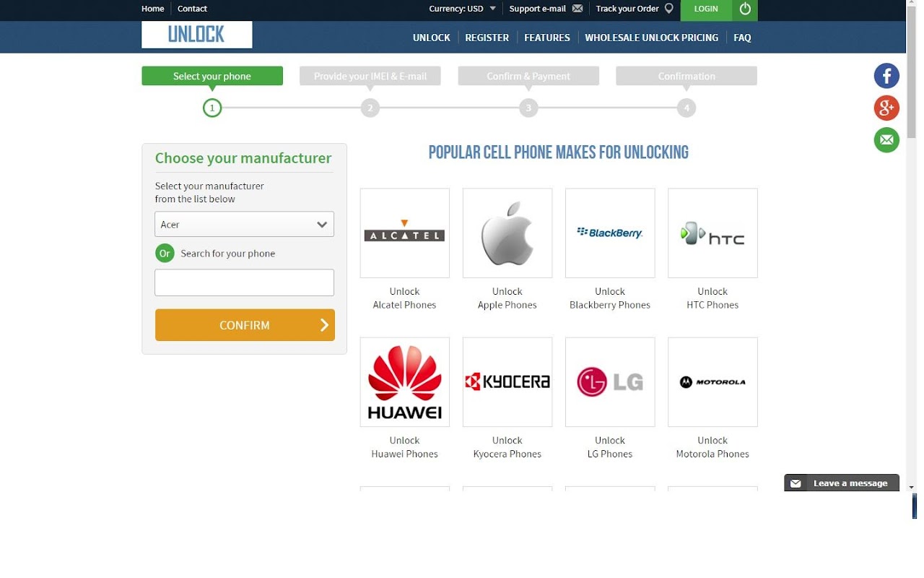Click the Unlock Motorola Phones link
This screenshot has width=924, height=578.
(x=712, y=447)
